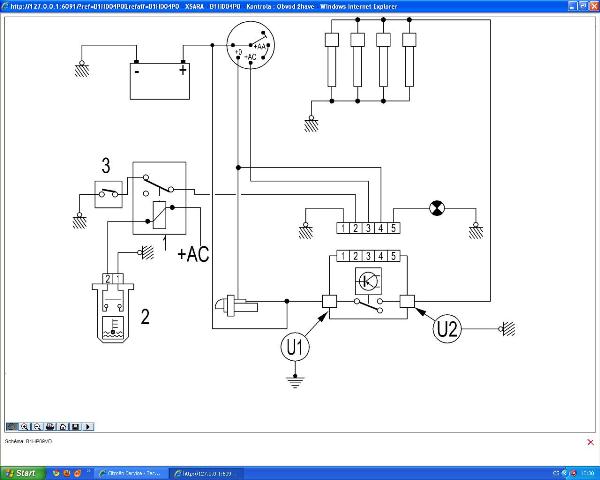Click the icon between zoom out and home

click(x=50, y=427)
